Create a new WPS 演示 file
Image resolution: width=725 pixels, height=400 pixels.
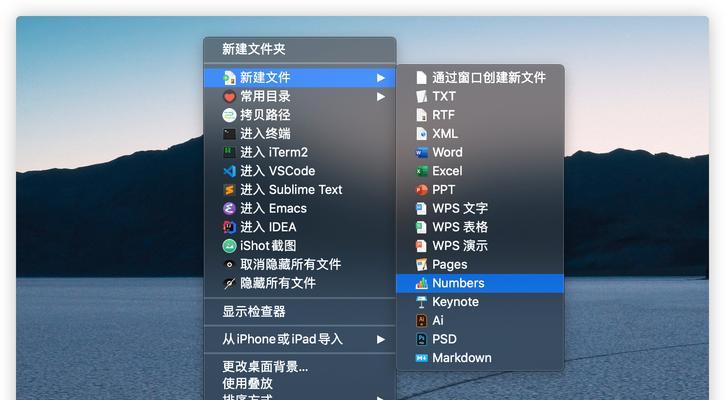click(x=480, y=246)
